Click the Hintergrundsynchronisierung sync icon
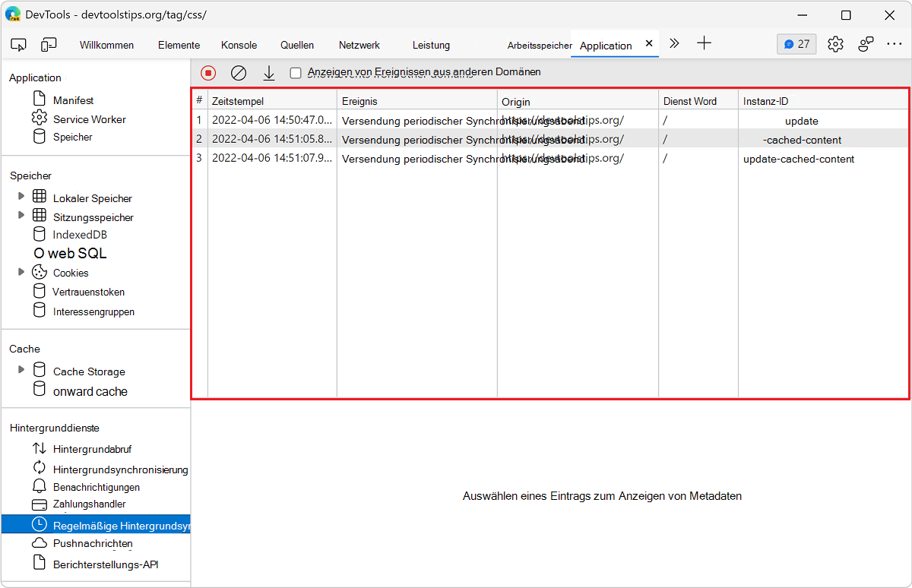The width and height of the screenshot is (912, 588). pos(40,468)
